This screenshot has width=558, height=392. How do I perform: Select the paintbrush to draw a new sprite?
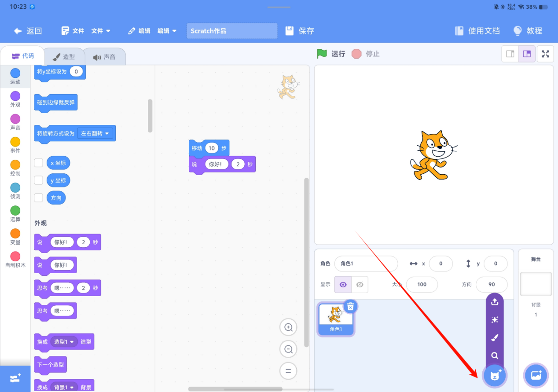click(x=494, y=337)
